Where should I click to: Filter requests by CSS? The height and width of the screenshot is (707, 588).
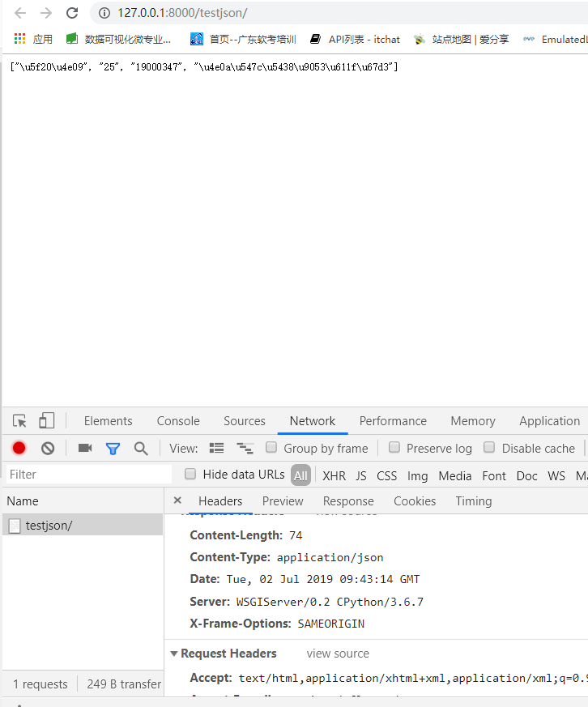(x=387, y=475)
